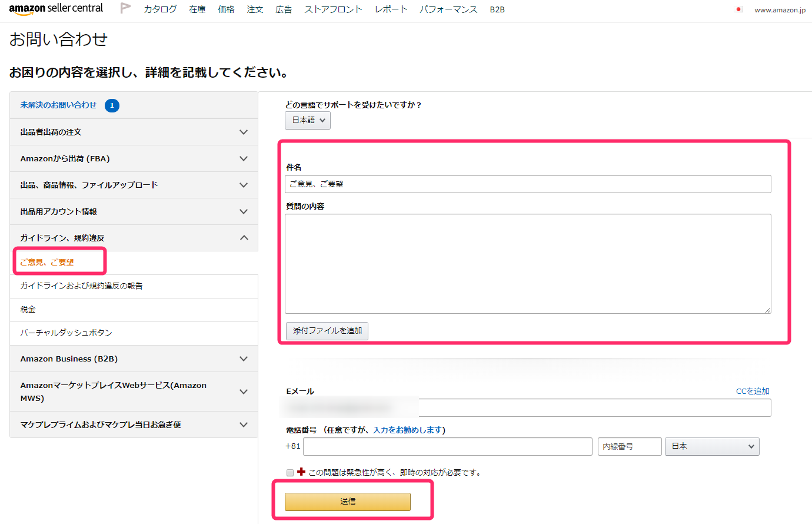The height and width of the screenshot is (524, 812).
Task: Open the 日本語 support language dropdown
Action: point(308,120)
